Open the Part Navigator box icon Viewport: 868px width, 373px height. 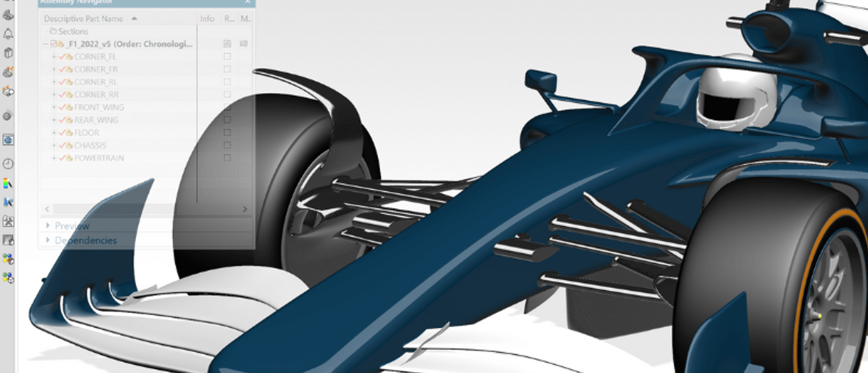point(8,53)
